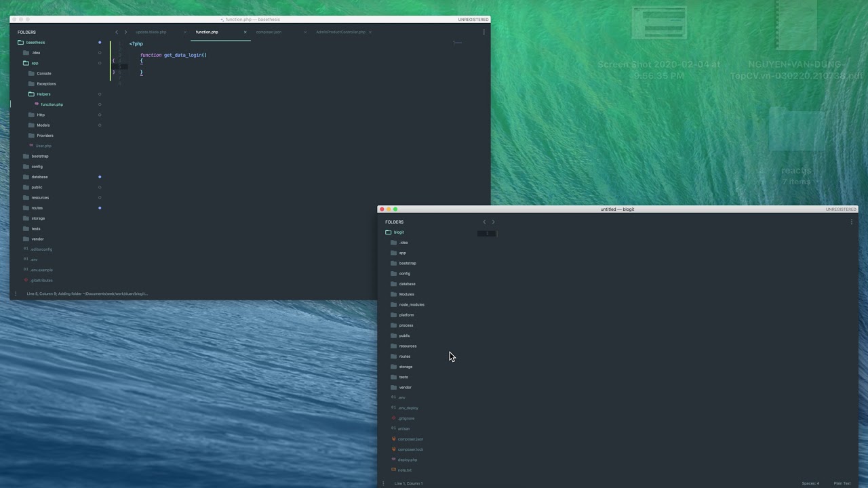868x488 pixels.
Task: Click the sidebar toggle icon in blogit status bar
Action: [x=383, y=483]
